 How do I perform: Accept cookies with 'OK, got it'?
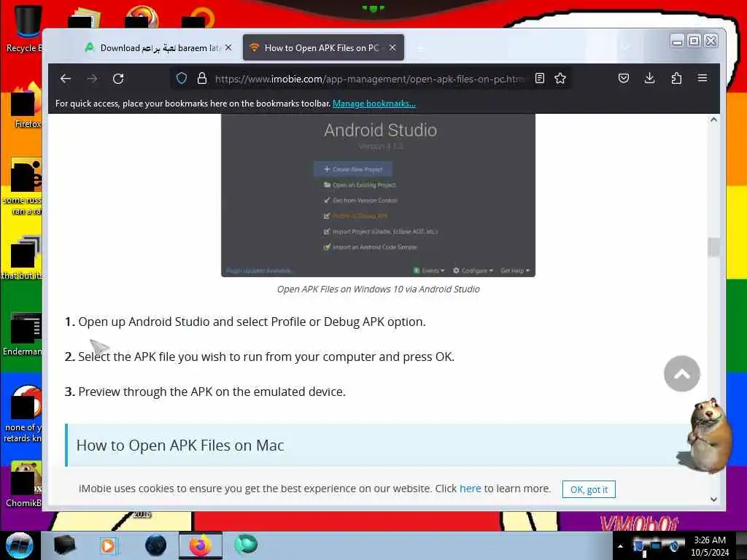[589, 489]
